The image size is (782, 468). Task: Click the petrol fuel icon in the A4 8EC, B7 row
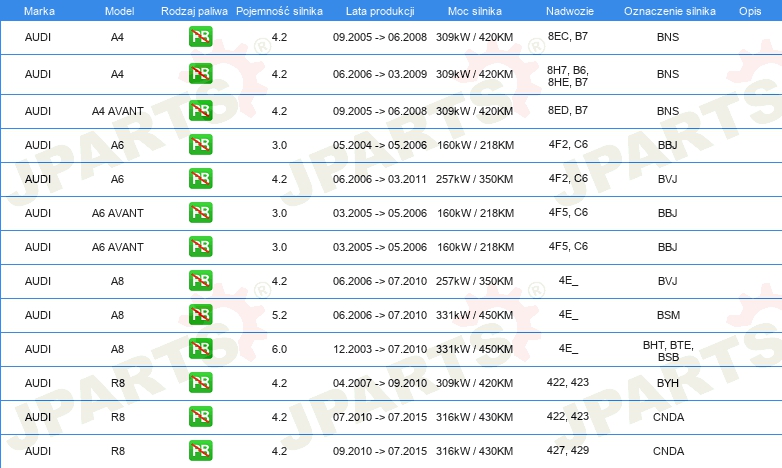click(x=200, y=36)
